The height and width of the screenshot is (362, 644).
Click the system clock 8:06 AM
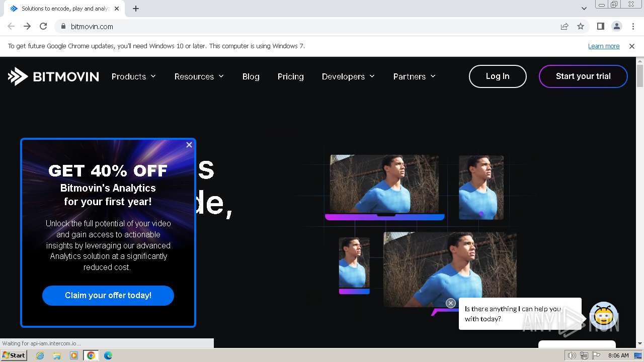tap(618, 355)
